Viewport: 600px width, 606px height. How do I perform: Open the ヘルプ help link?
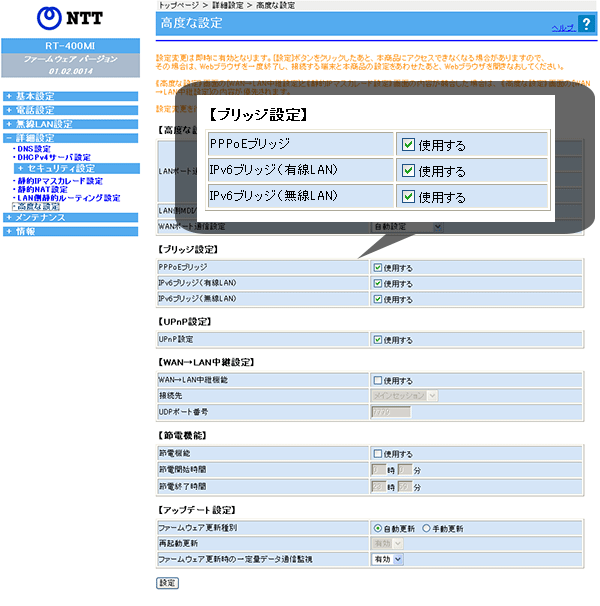563,28
